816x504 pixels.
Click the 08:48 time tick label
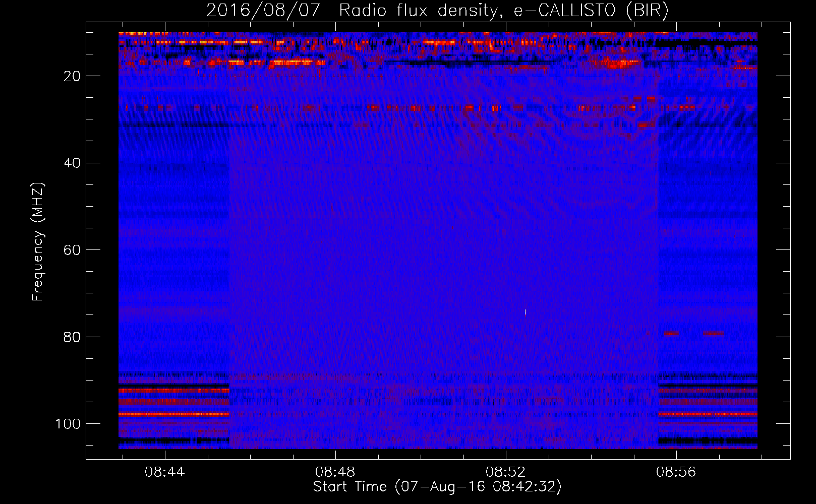[x=335, y=472]
